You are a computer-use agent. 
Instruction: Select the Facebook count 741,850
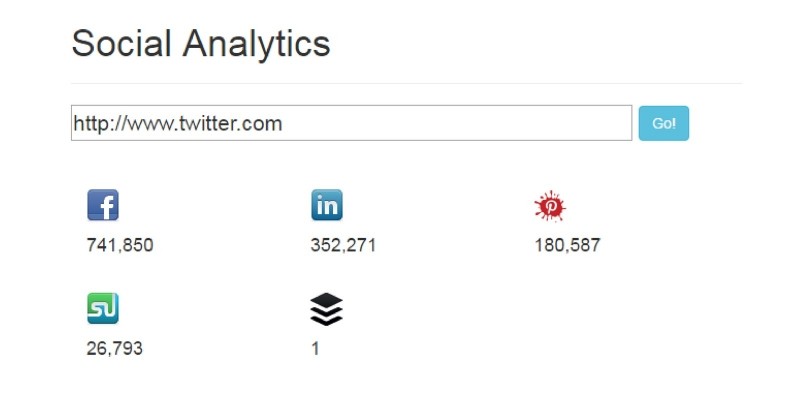pos(120,245)
